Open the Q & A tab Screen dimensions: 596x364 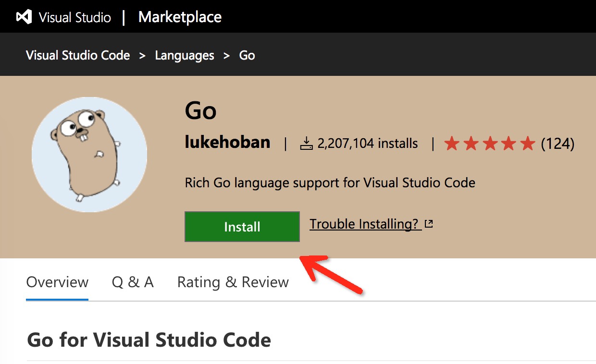(x=133, y=282)
